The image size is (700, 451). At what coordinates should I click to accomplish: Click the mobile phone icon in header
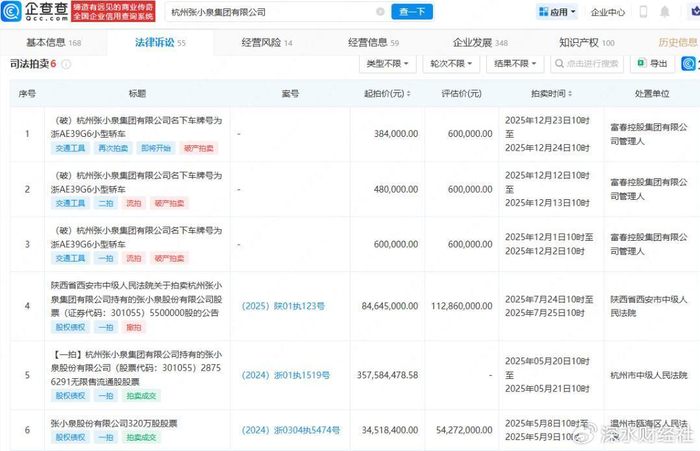click(643, 12)
